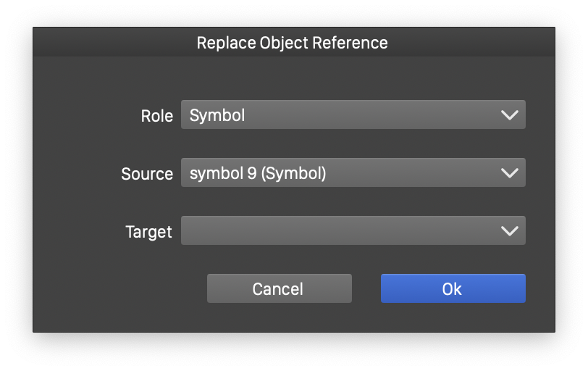Expand the Source dropdown list
This screenshot has height=371, width=588.
coord(353,173)
